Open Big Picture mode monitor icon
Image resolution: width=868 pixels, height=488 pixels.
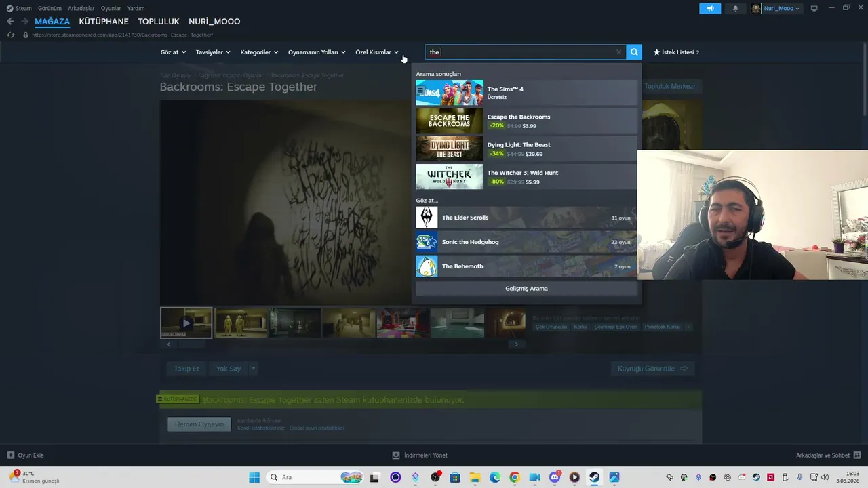(x=814, y=8)
